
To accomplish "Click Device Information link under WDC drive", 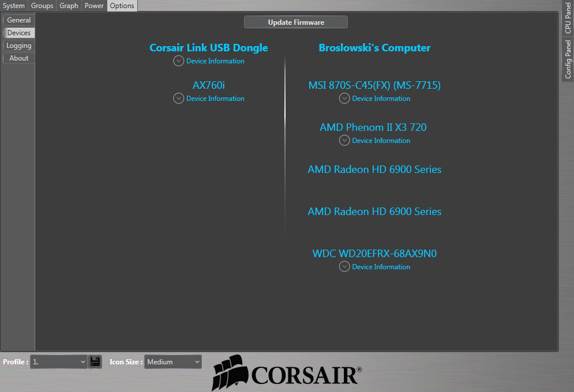I will pyautogui.click(x=381, y=266).
